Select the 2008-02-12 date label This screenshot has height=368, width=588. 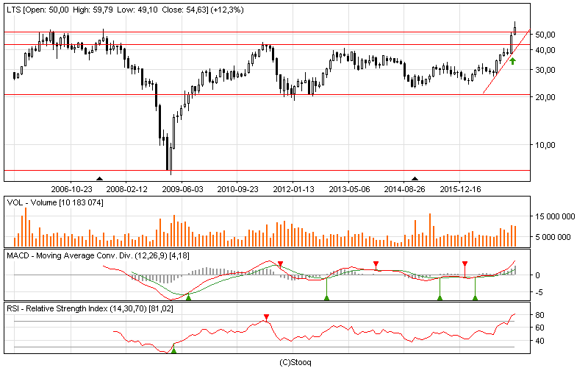(126, 189)
